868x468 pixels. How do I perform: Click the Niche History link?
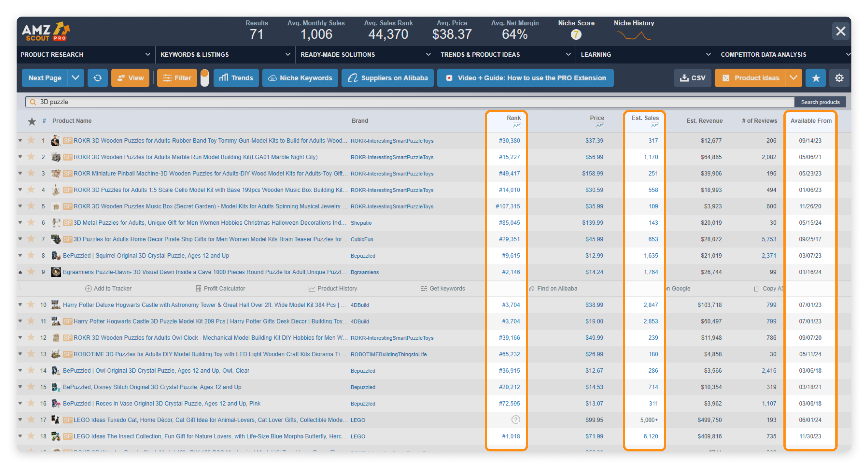pos(634,23)
